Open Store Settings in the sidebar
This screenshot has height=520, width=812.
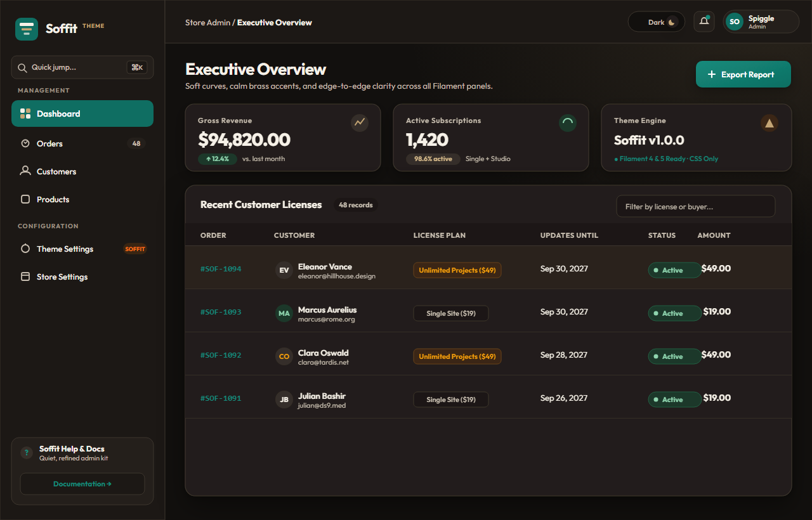(82, 276)
